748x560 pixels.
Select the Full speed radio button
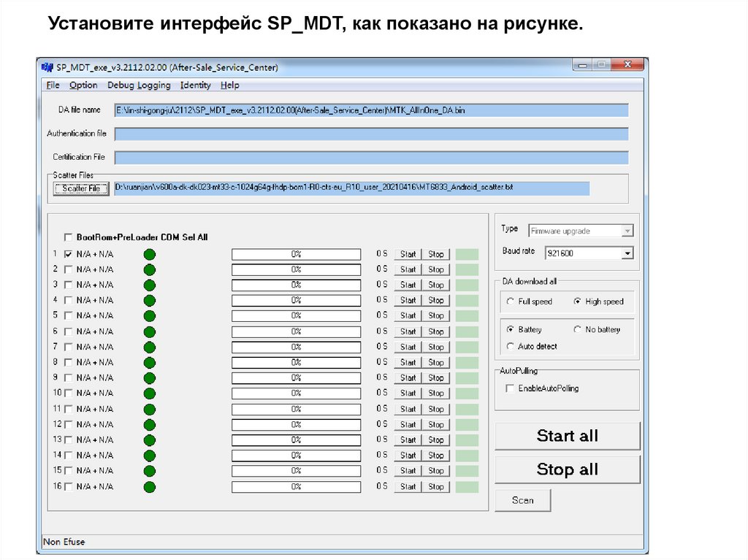point(510,302)
